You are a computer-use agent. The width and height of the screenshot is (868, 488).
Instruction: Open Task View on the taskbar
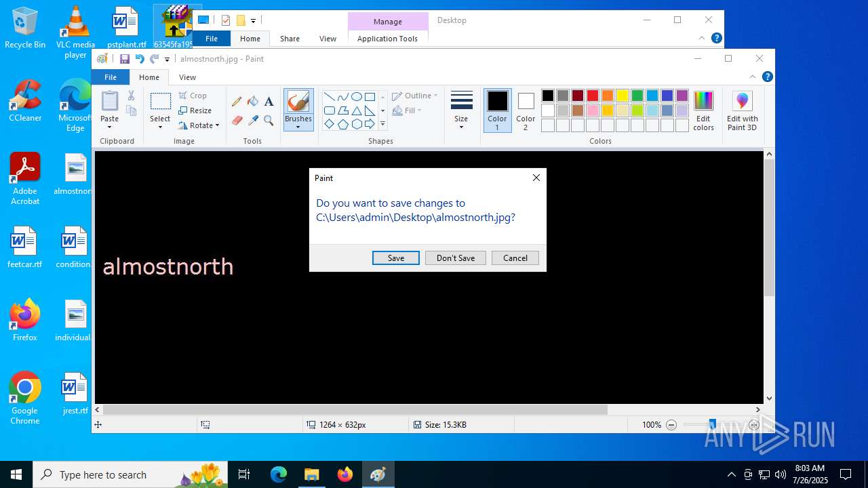click(244, 474)
